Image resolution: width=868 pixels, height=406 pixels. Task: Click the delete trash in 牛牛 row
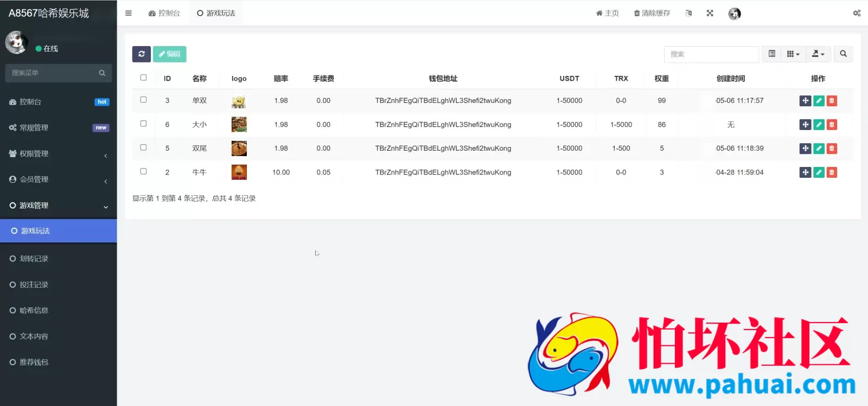(x=832, y=172)
